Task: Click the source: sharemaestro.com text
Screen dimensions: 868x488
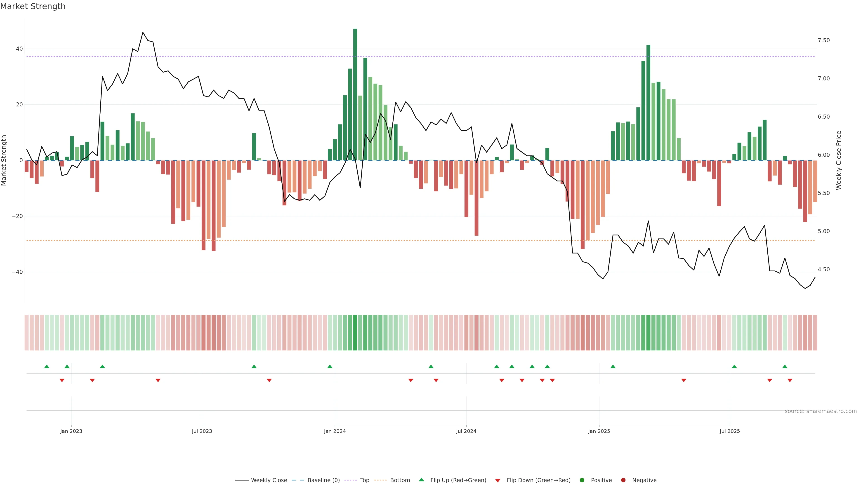Action: (x=821, y=411)
